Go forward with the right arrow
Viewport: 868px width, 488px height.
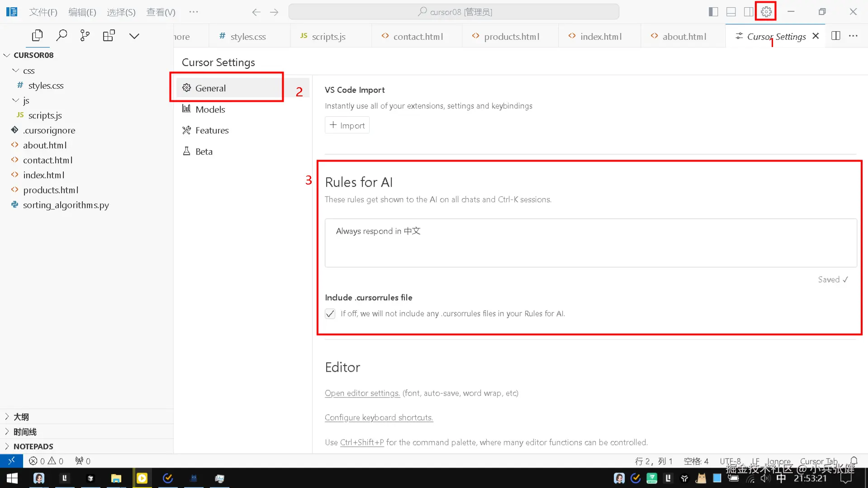[274, 12]
